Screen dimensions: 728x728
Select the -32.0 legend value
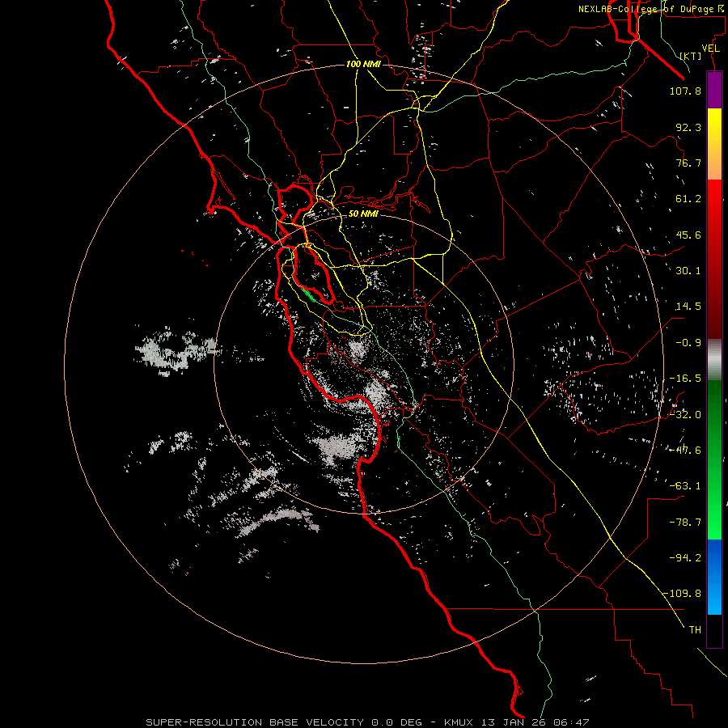pyautogui.click(x=685, y=415)
